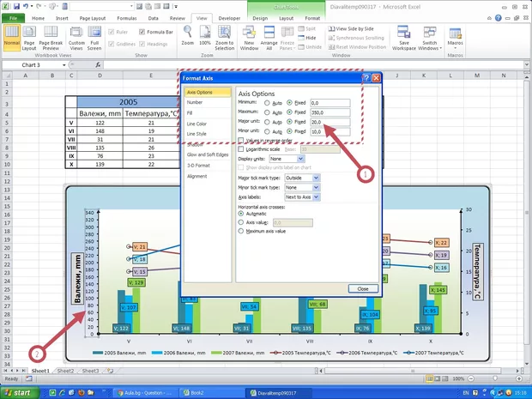Open Display units dropdown
The image size is (532, 399).
tap(286, 159)
